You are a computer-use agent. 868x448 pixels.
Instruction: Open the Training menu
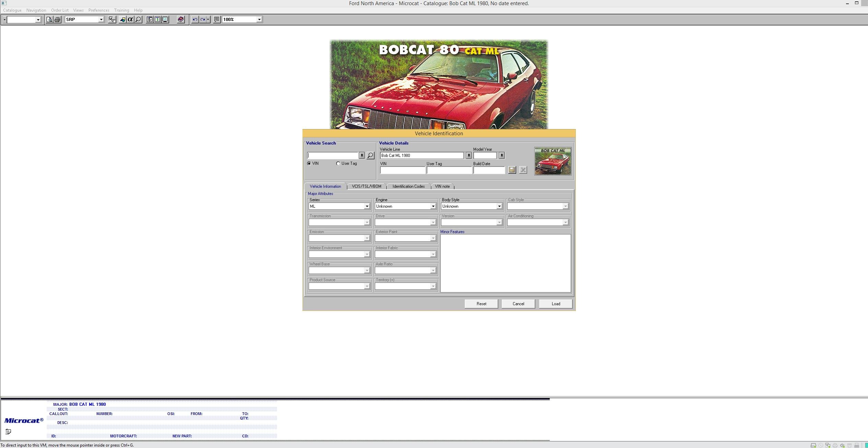coord(121,10)
